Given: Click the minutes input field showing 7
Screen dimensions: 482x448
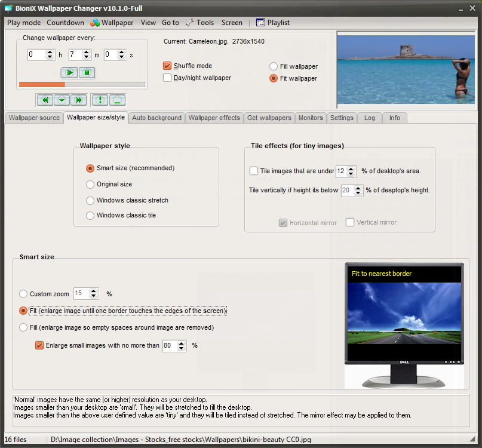Looking at the screenshot, I should 76,55.
